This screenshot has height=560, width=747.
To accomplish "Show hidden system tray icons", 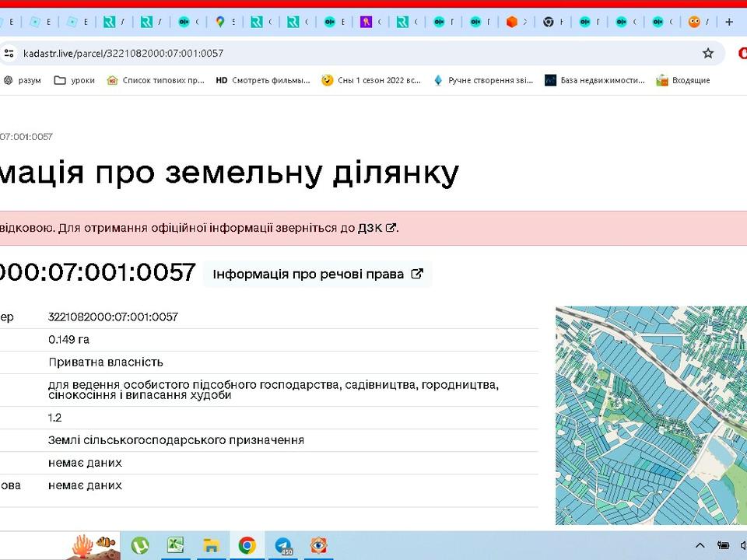I will coord(697,545).
